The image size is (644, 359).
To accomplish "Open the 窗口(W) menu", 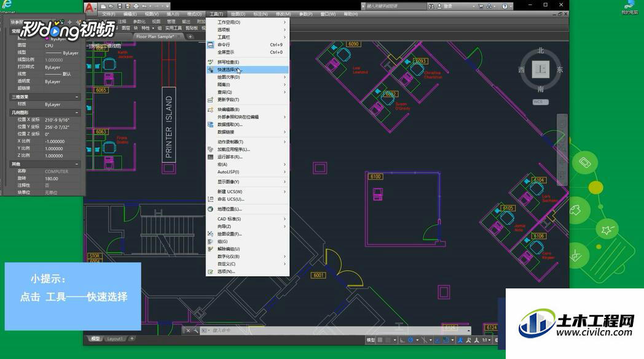I will click(328, 14).
